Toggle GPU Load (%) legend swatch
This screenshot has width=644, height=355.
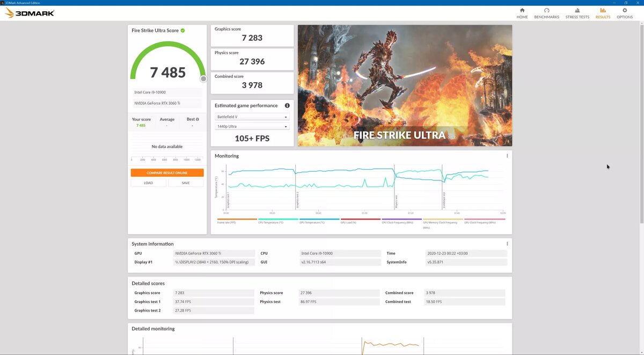point(361,219)
